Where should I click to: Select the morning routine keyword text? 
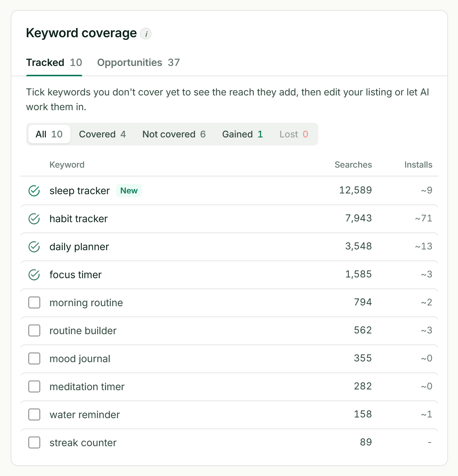click(86, 303)
